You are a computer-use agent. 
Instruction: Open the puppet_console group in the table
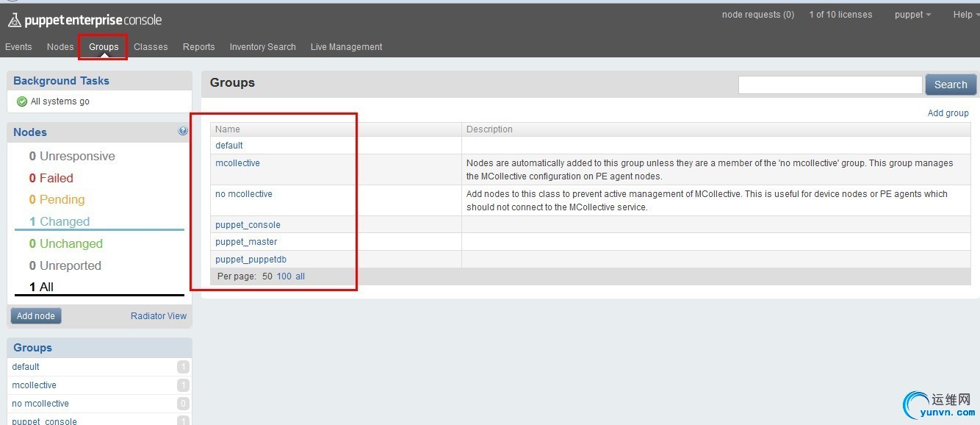(248, 225)
